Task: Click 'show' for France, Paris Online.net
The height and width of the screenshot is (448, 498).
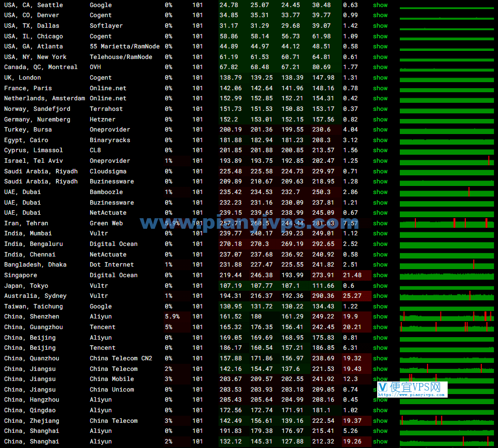Action: pos(380,88)
